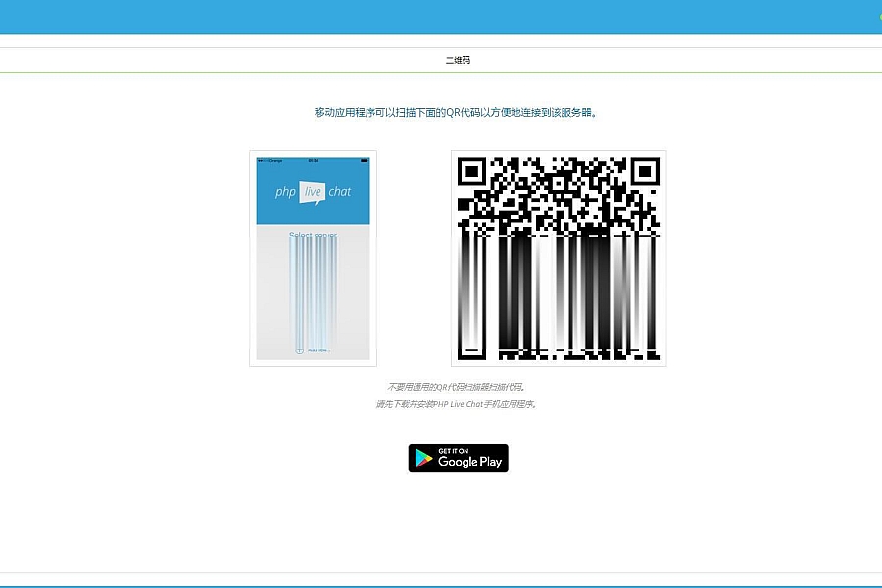This screenshot has width=882, height=588.
Task: Select the 二维码 tab heading
Action: tap(458, 60)
